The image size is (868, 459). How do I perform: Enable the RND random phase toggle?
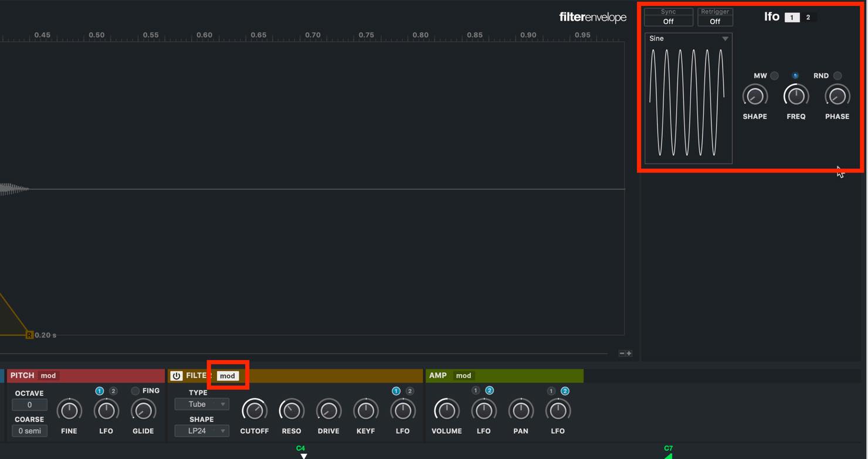pos(838,76)
